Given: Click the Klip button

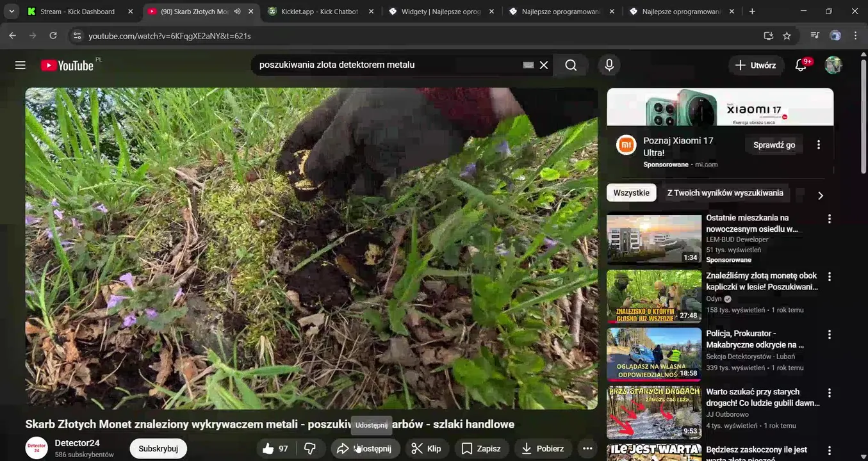Looking at the screenshot, I should pyautogui.click(x=426, y=449).
